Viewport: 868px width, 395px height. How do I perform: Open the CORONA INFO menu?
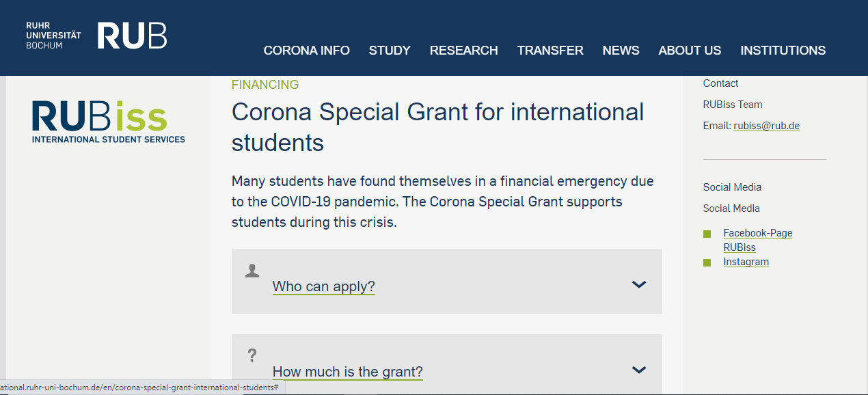point(307,51)
